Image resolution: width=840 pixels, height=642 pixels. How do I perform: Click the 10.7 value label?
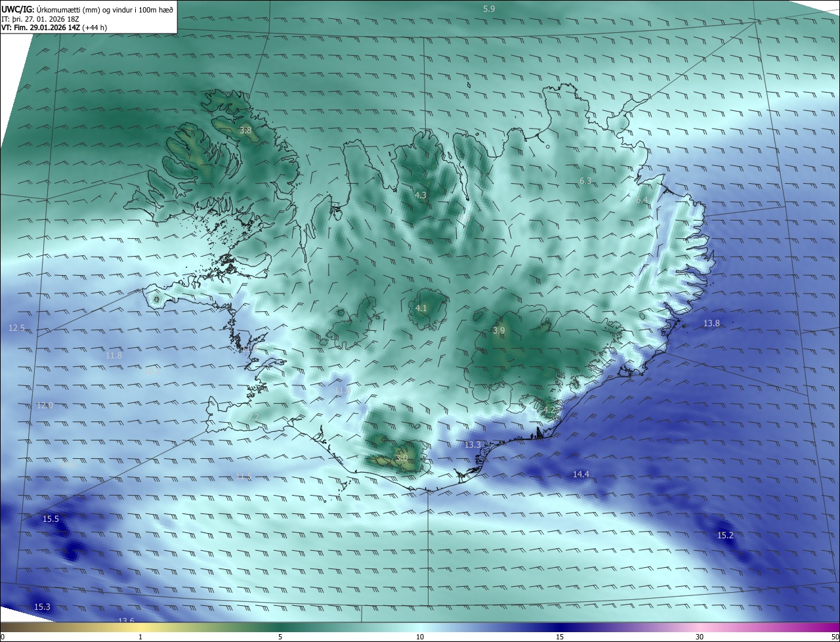click(153, 371)
